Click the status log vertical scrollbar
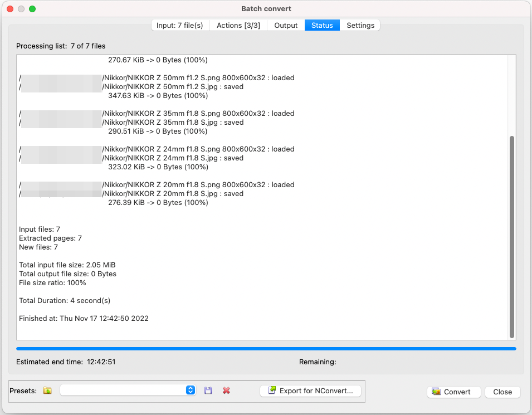The height and width of the screenshot is (415, 532). pos(511,237)
